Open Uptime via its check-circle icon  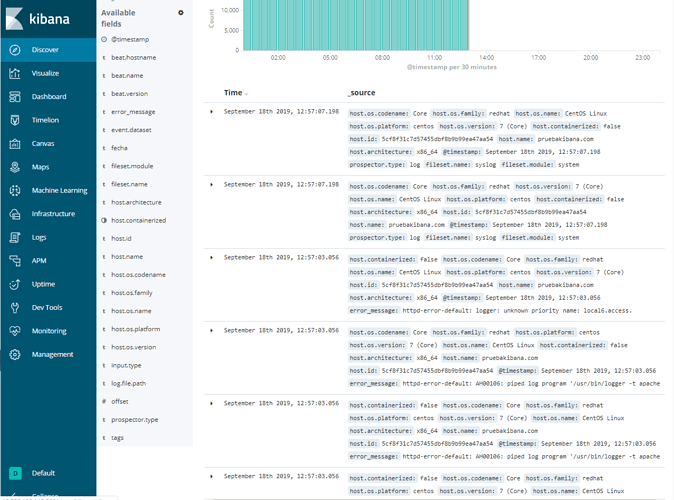[15, 284]
